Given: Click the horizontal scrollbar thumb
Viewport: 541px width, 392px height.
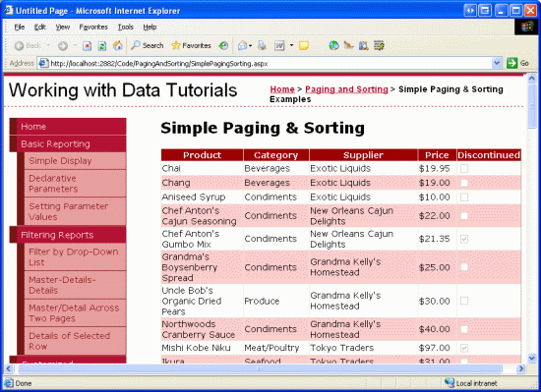Looking at the screenshot, I should [260, 369].
